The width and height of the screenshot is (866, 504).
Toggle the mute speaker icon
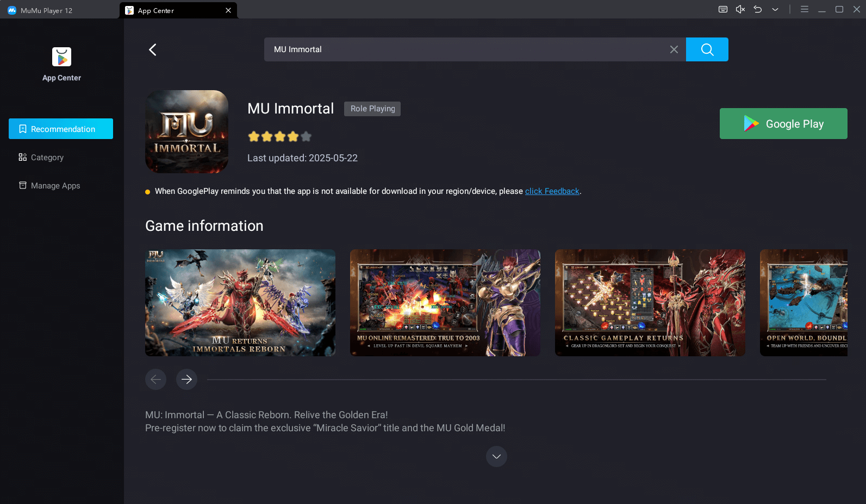coord(740,10)
